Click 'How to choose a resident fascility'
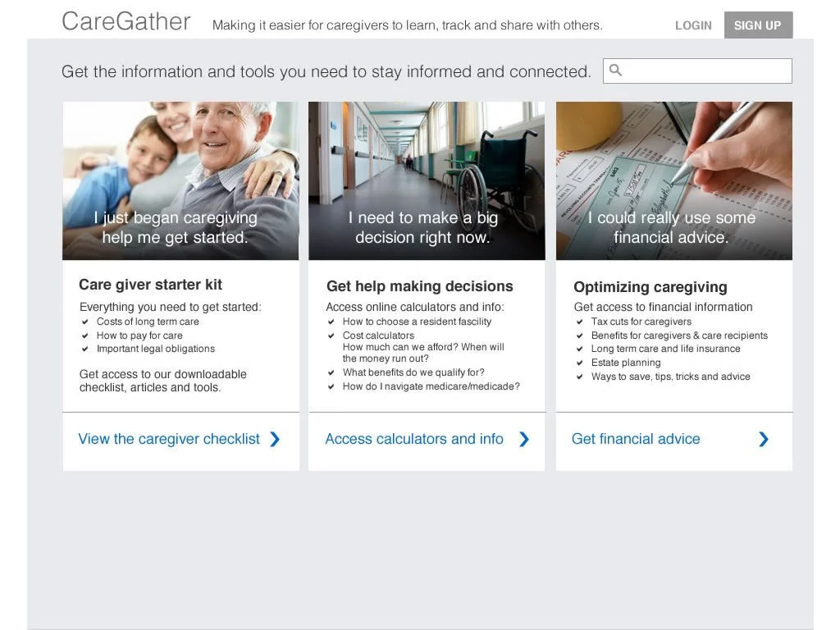The image size is (840, 630). [417, 322]
